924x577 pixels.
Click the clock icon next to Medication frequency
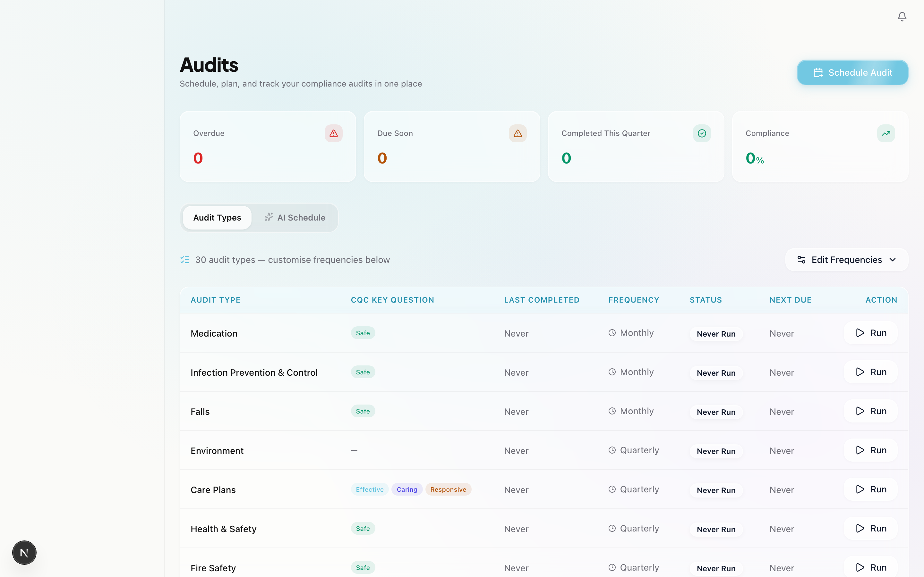pyautogui.click(x=612, y=332)
